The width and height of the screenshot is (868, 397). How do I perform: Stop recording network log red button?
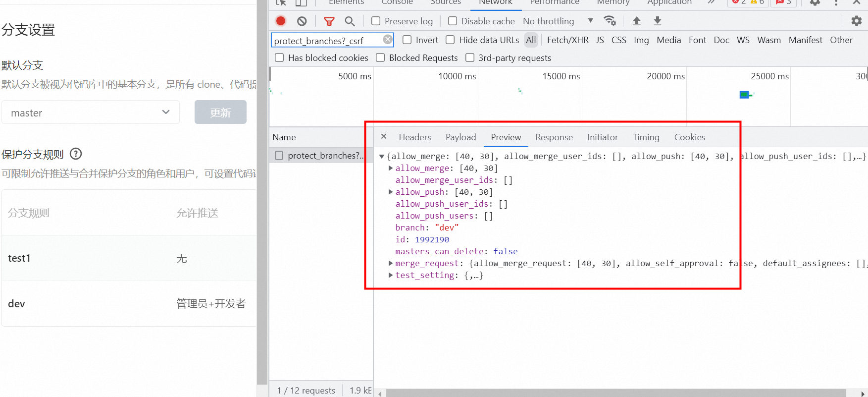281,21
